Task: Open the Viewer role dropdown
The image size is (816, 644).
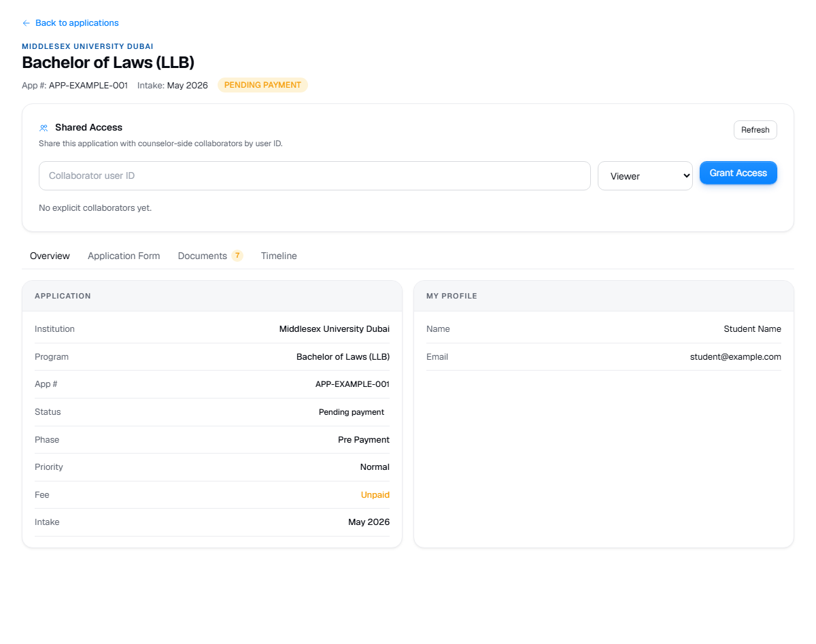Action: pyautogui.click(x=645, y=176)
